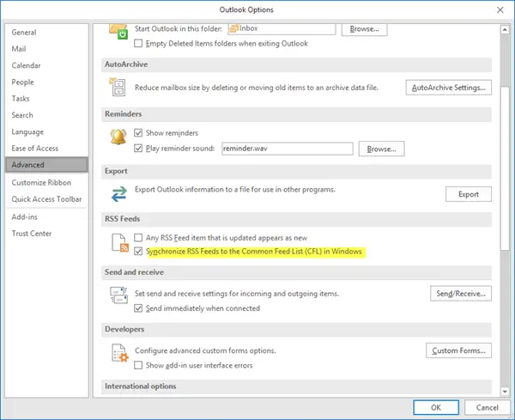Uncheck Play reminder sound

point(138,149)
